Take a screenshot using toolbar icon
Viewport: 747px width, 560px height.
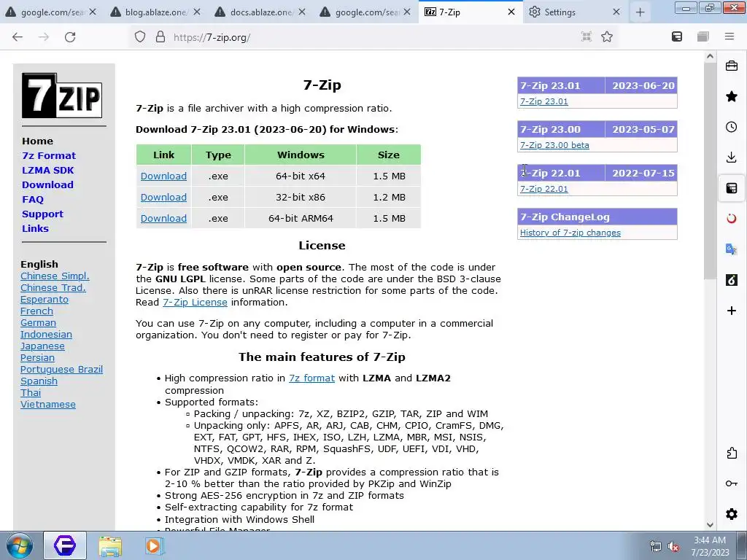tap(587, 36)
